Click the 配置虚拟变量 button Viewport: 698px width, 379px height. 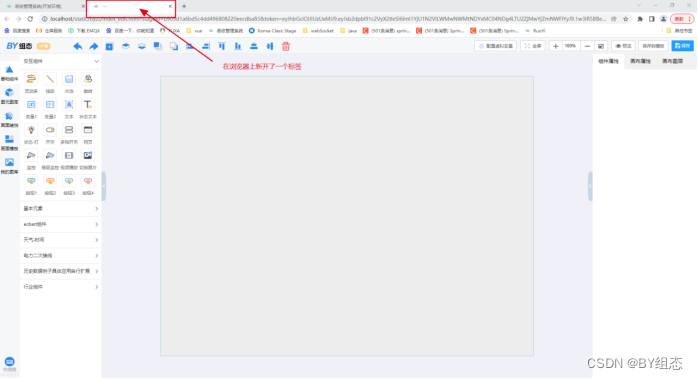(x=495, y=46)
